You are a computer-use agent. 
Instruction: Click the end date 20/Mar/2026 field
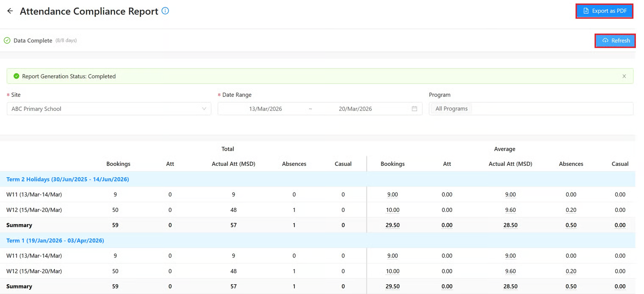point(355,109)
